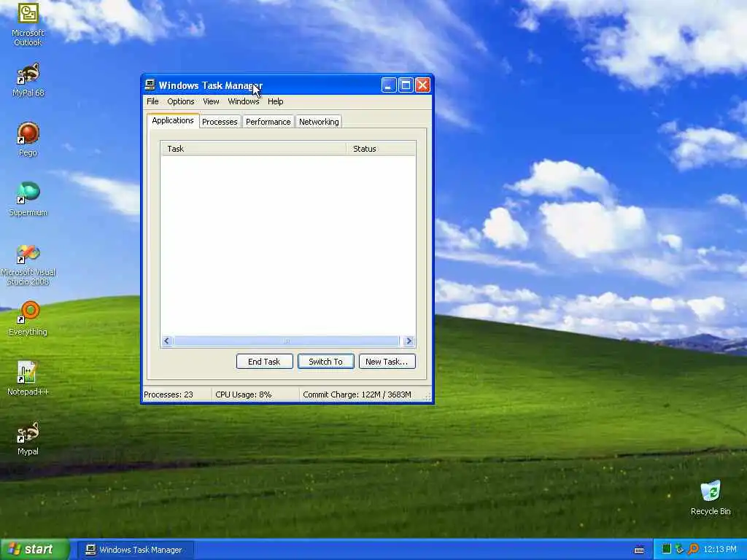Image resolution: width=747 pixels, height=560 pixels.
Task: Open the Windows menu
Action: pyautogui.click(x=244, y=101)
